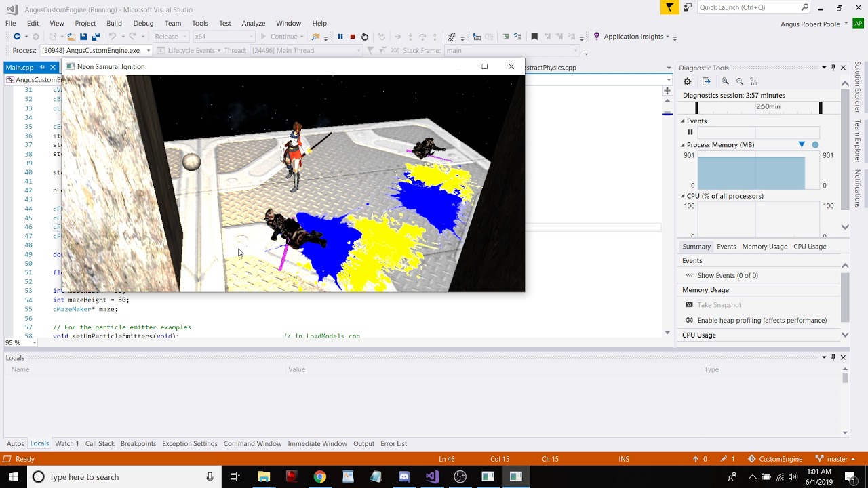The width and height of the screenshot is (868, 488).
Task: Open the notifications flag icon in title bar
Action: (669, 7)
